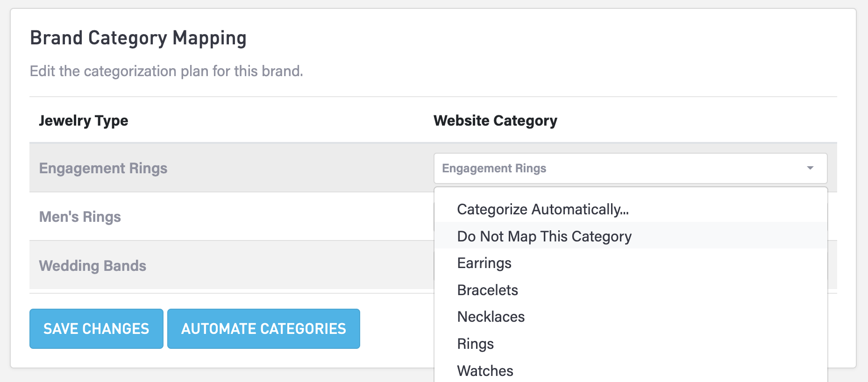Click the Automate Categories button

pyautogui.click(x=263, y=329)
